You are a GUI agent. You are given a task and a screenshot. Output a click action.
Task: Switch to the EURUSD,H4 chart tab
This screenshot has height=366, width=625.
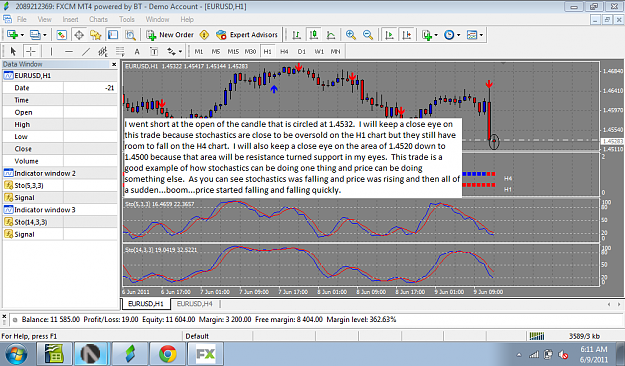pos(195,304)
